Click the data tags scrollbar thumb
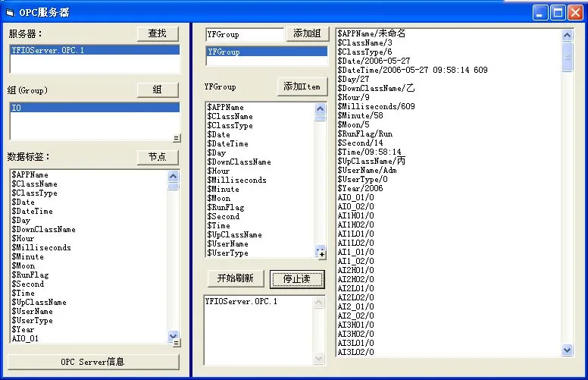The width and height of the screenshot is (588, 380). pos(173,187)
